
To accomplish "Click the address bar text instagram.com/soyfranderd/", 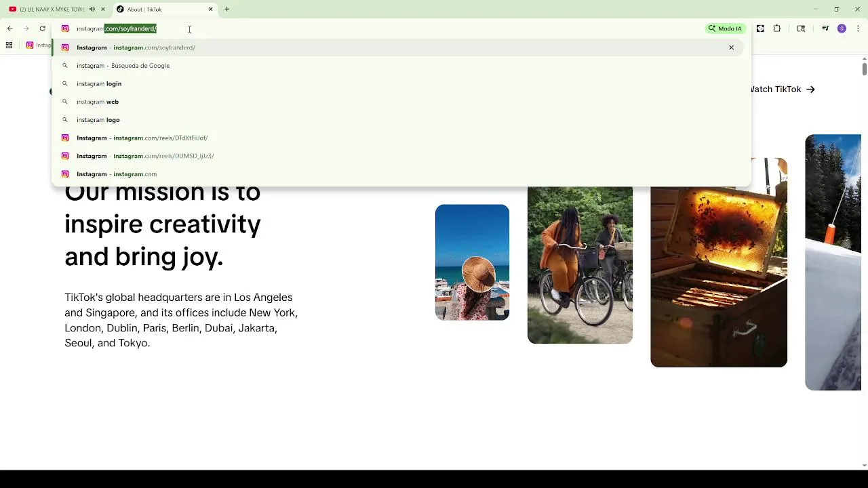I will [x=117, y=28].
